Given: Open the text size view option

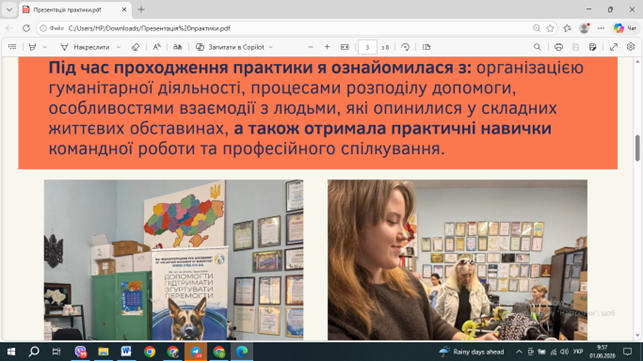Looking at the screenshot, I should 157,47.
